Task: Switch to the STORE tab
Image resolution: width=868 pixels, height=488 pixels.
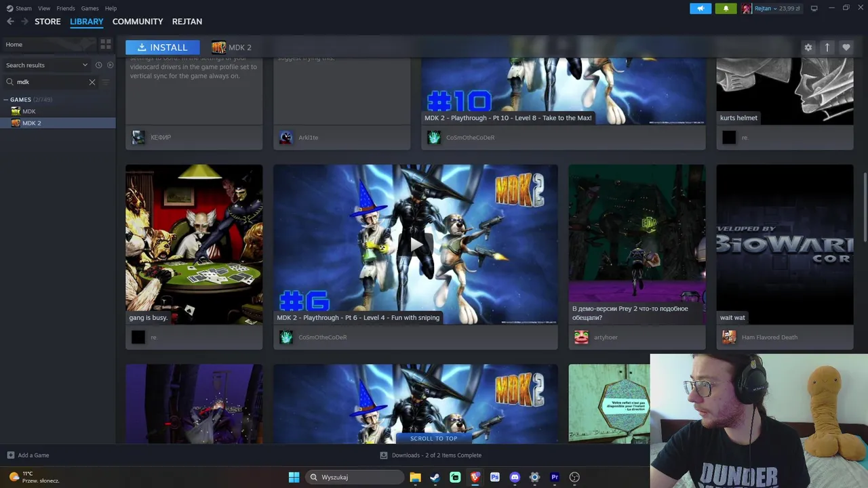Action: 47,22
